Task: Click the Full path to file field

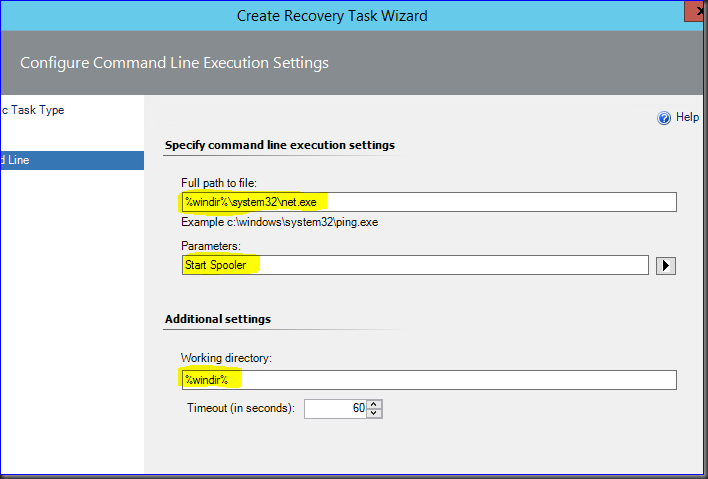Action: coord(428,202)
